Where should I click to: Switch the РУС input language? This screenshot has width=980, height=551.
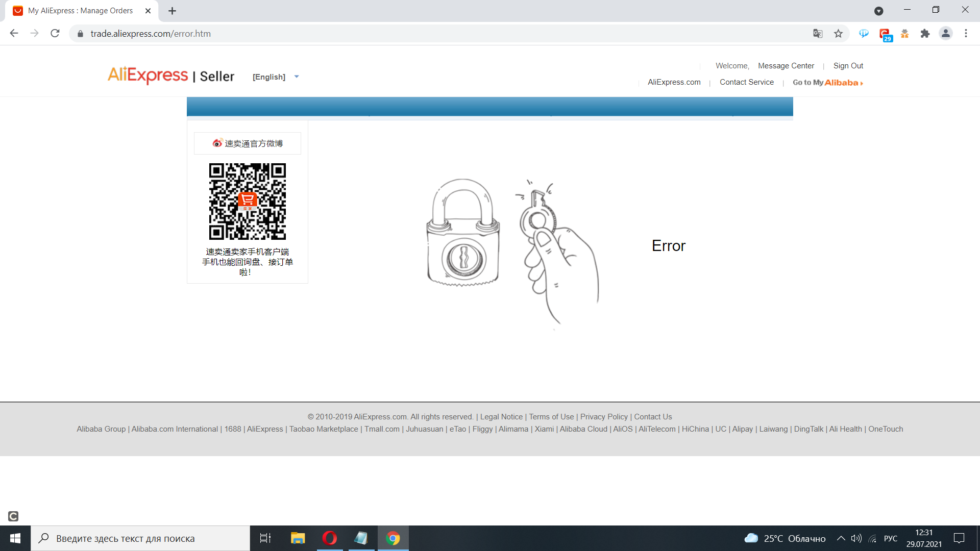point(891,538)
